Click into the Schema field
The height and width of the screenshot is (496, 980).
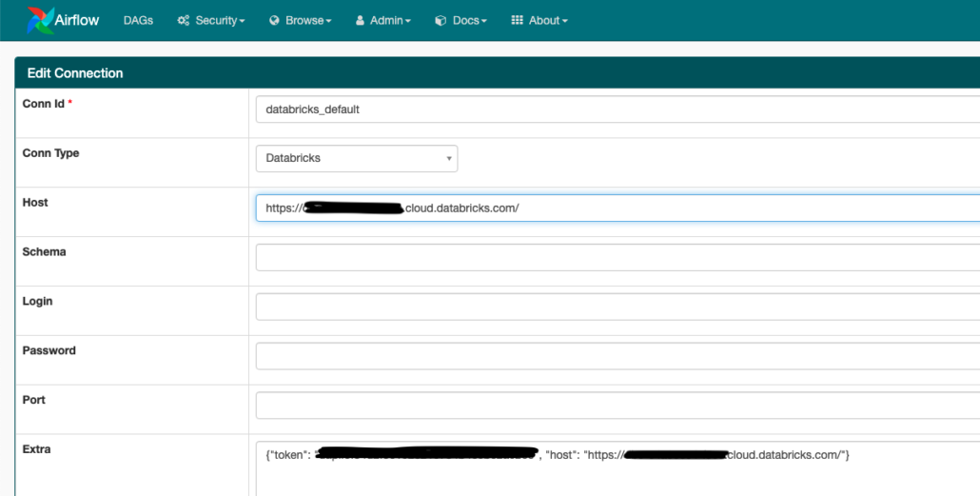tap(618, 258)
